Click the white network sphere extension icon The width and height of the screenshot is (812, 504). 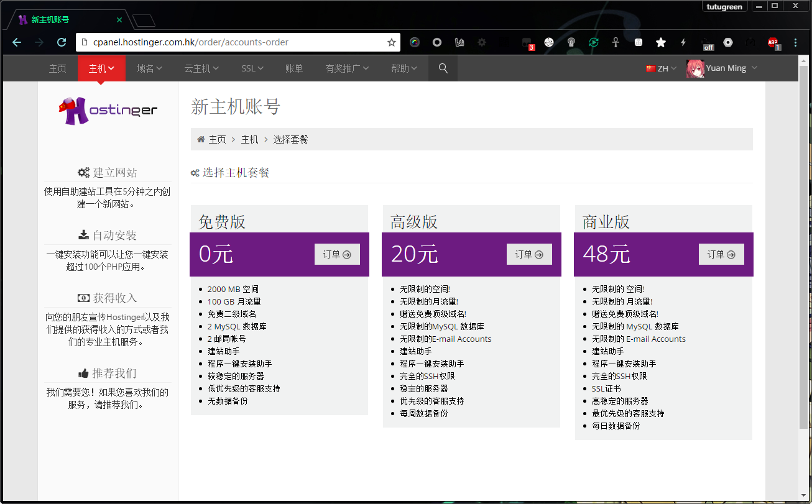coord(549,42)
